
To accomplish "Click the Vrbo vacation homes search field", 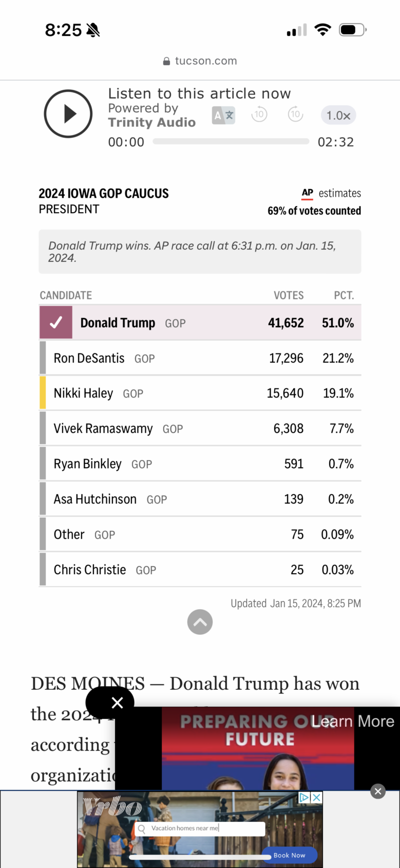I will (200, 828).
